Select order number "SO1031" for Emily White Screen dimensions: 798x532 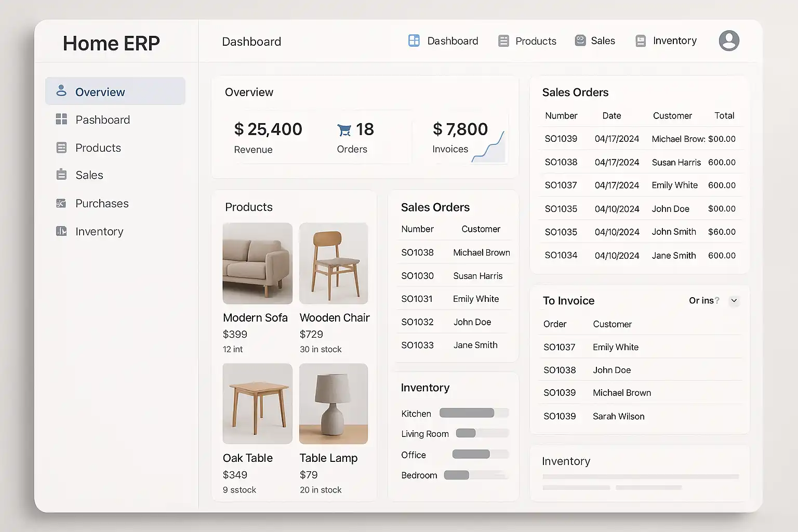417,299
